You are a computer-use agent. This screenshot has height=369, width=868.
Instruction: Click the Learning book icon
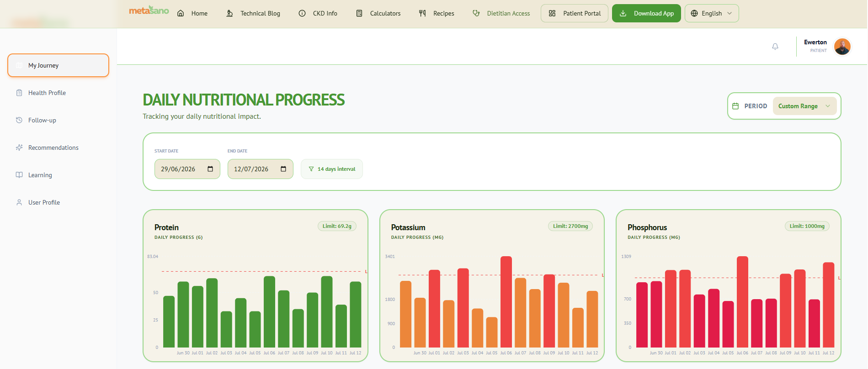point(19,175)
